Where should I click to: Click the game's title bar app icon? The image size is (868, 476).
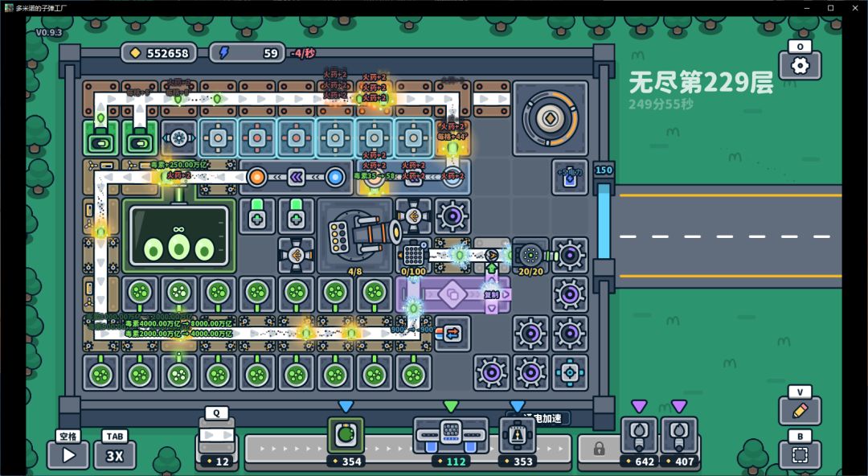point(9,8)
